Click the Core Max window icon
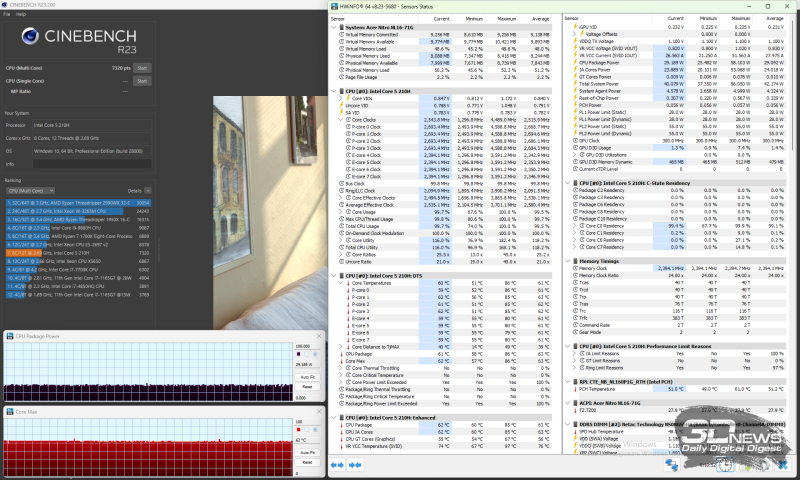 click(x=10, y=412)
